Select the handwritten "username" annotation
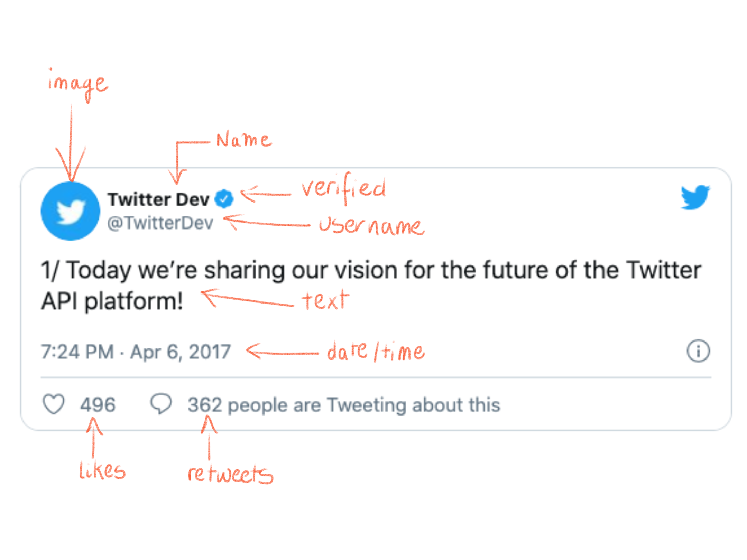Screen dimensions: 747x560 click(371, 225)
